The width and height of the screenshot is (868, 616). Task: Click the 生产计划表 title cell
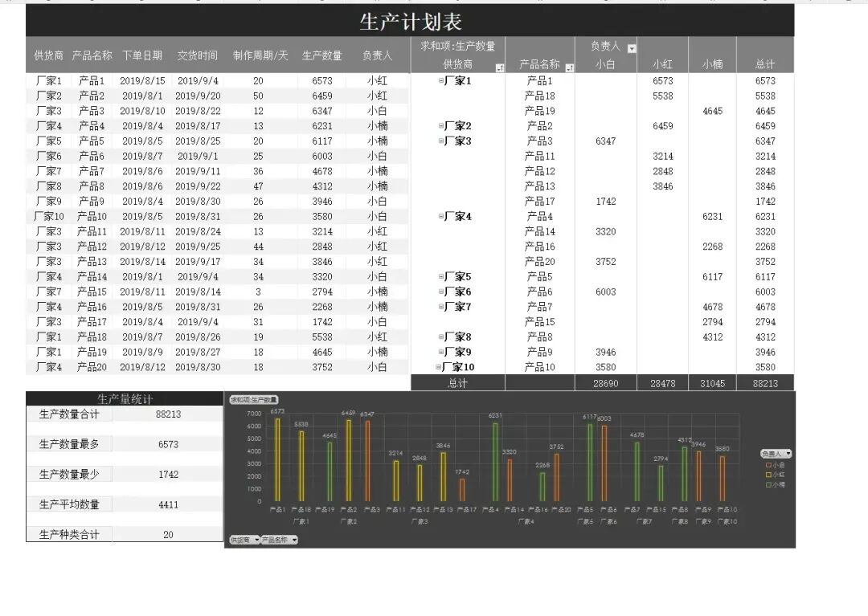click(x=410, y=21)
